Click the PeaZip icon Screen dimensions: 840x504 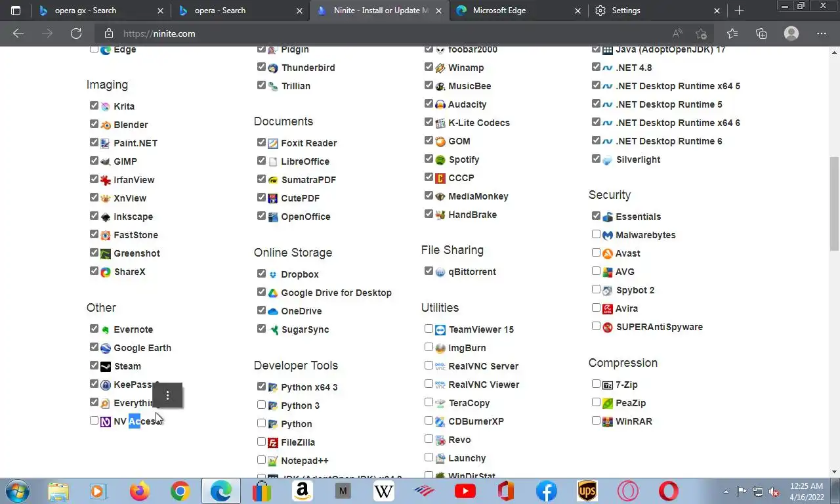[x=608, y=403]
